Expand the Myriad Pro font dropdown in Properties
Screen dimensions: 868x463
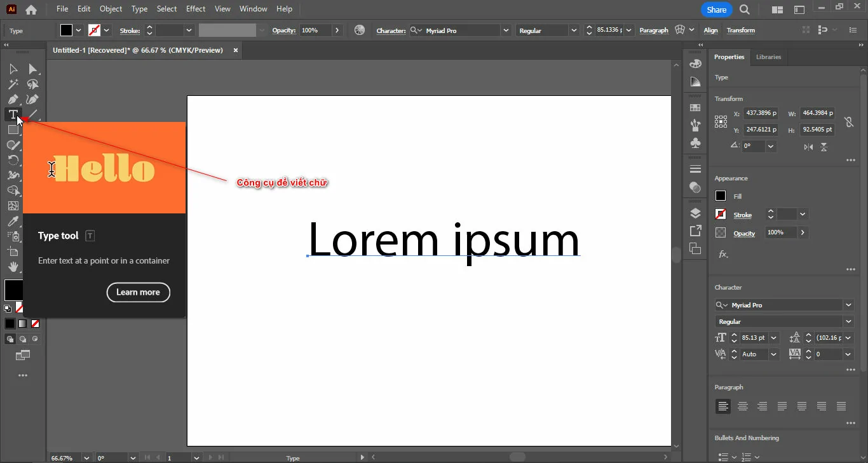tap(848, 305)
